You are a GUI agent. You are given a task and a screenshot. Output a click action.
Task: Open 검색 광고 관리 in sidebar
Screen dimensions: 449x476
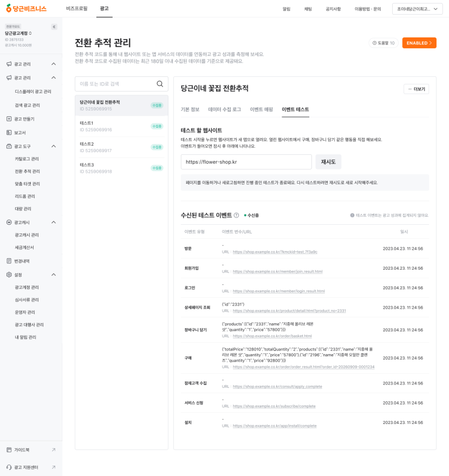27,105
